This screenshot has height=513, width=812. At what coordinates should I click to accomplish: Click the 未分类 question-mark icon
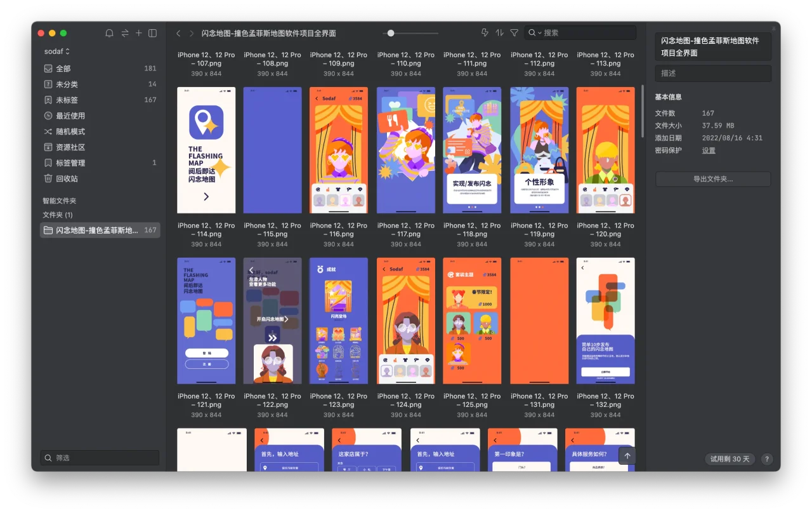tap(48, 84)
